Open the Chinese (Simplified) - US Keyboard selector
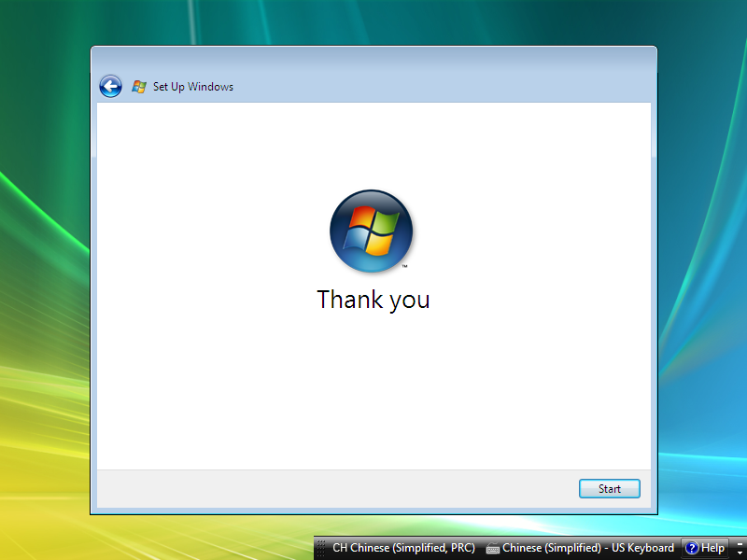Viewport: 747px width, 560px height. click(x=580, y=548)
